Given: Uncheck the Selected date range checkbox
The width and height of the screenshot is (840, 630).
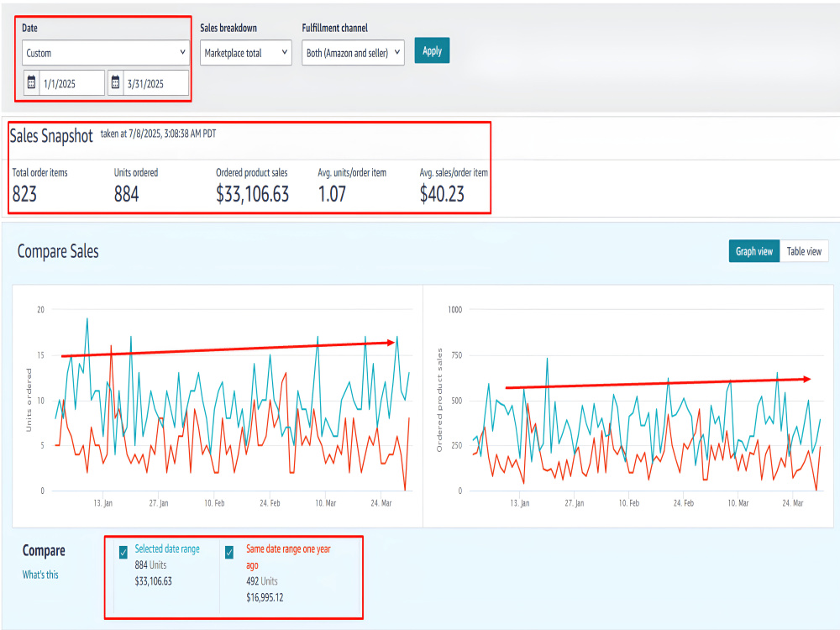Looking at the screenshot, I should (123, 552).
